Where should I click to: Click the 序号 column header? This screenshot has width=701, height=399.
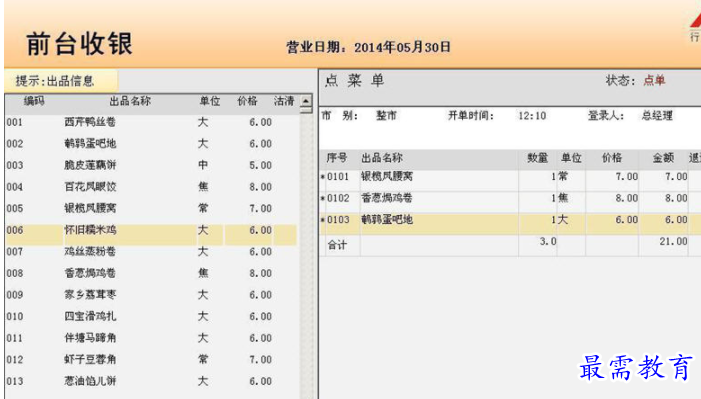tap(337, 158)
